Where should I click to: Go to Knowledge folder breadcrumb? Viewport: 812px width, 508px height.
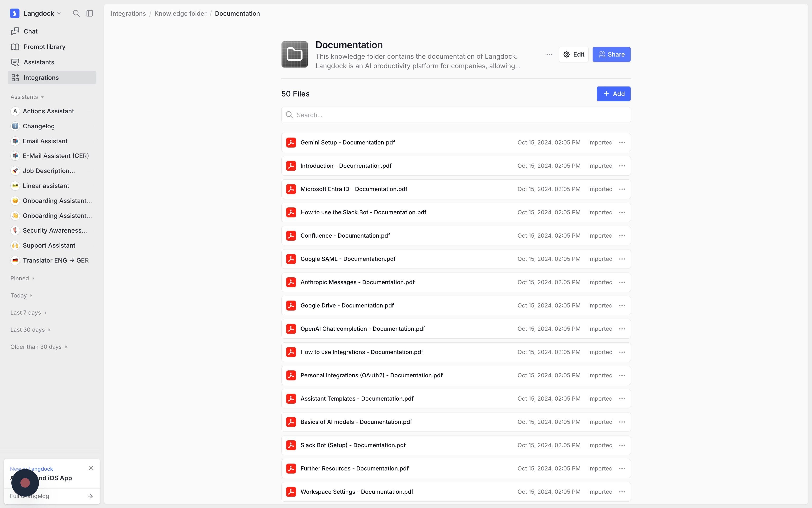point(180,14)
